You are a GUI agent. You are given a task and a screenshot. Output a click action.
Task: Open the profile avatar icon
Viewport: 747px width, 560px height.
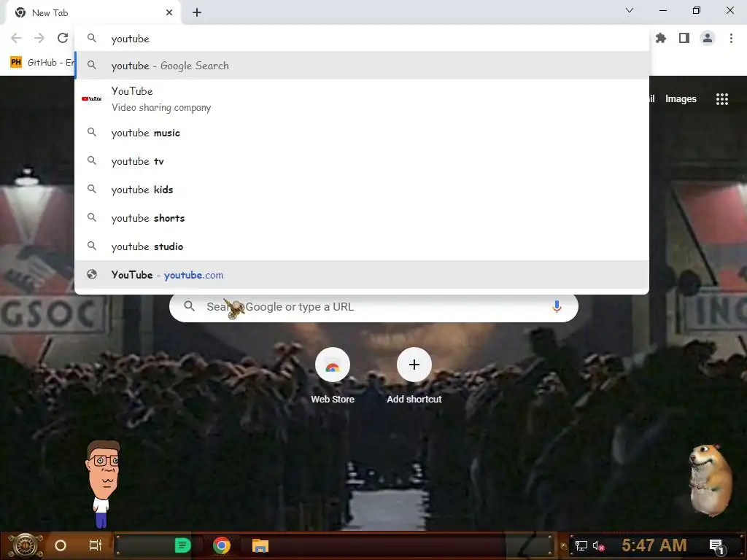click(x=708, y=38)
